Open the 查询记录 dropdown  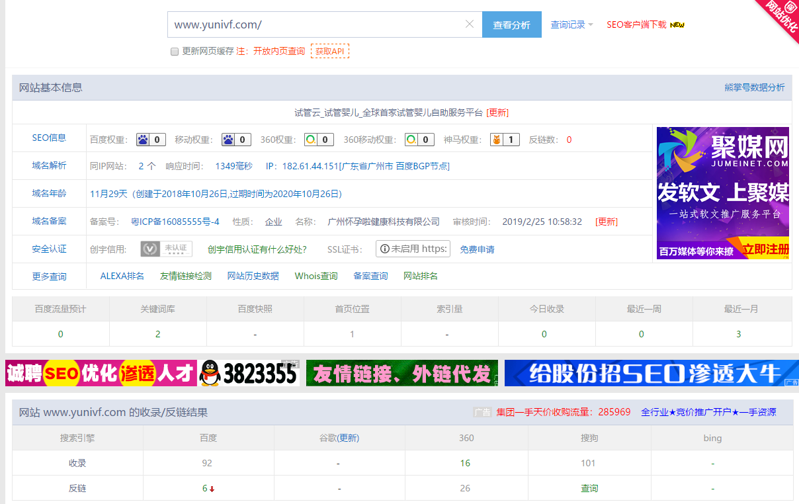(x=571, y=24)
